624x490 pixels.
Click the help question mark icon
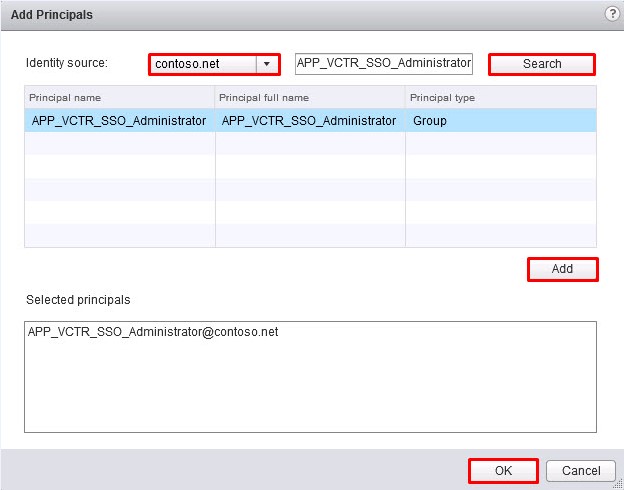coord(612,13)
